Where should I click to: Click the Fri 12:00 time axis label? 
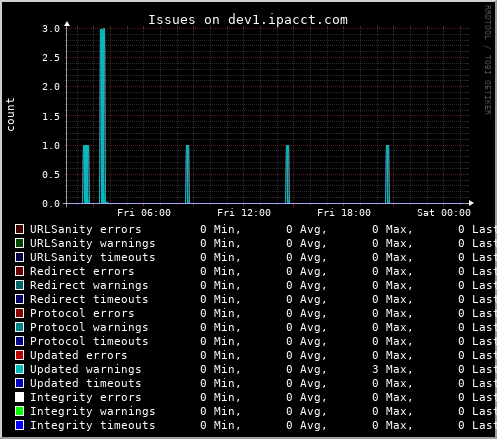(x=244, y=213)
